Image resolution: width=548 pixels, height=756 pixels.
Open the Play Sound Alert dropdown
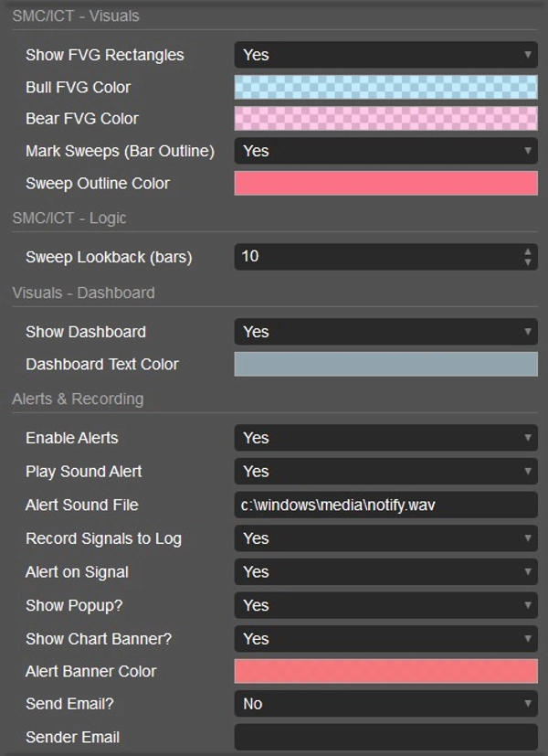point(384,472)
